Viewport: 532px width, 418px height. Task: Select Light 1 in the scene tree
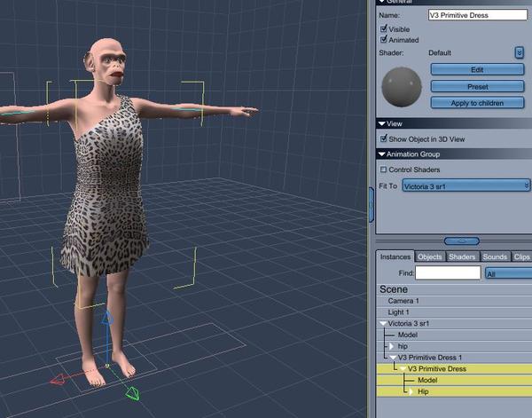[398, 312]
